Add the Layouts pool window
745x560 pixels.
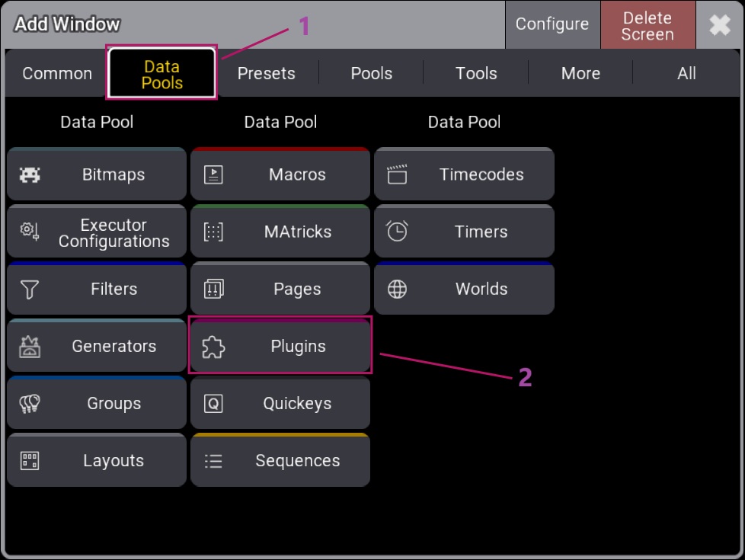pos(97,460)
